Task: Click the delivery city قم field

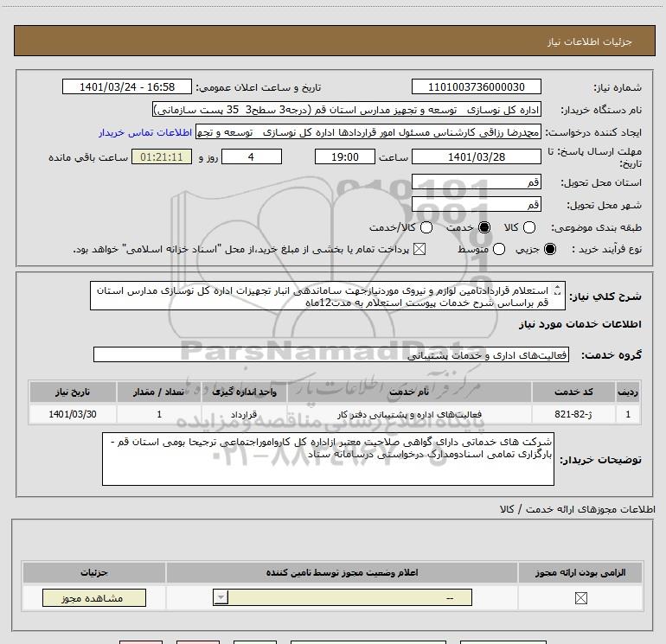Action: (476, 205)
